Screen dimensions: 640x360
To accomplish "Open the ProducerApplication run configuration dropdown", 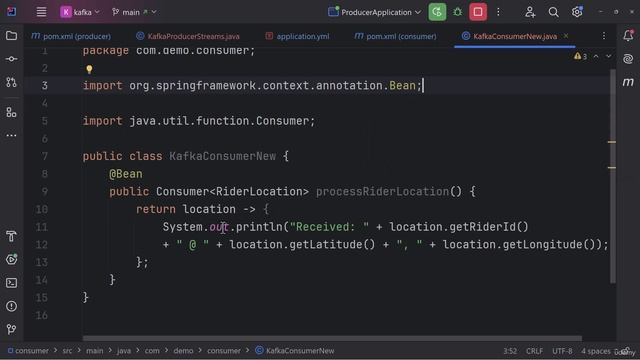I will pyautogui.click(x=374, y=12).
